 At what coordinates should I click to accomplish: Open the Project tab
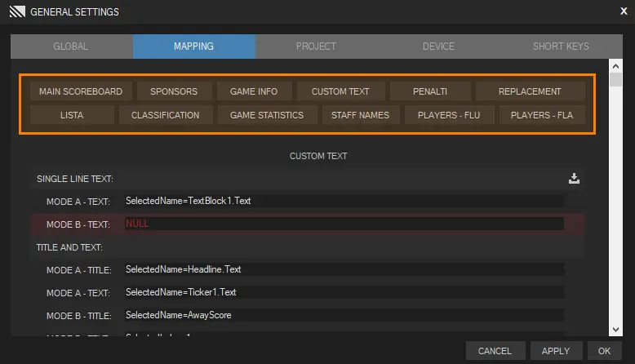click(316, 47)
